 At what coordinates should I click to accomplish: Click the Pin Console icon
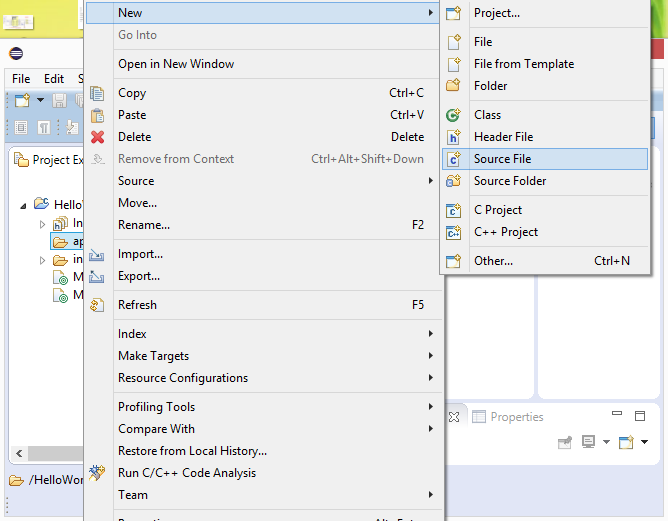coord(565,442)
